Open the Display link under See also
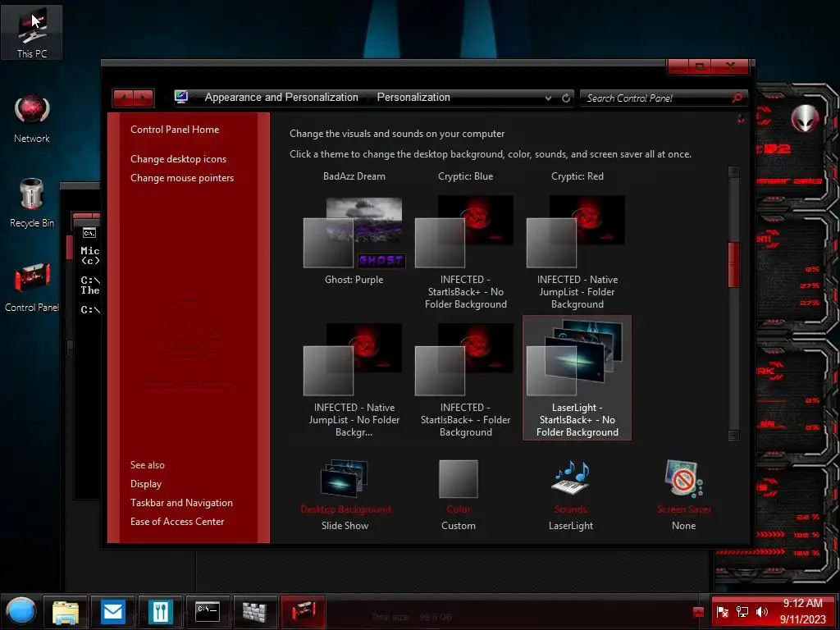The image size is (840, 630). pyautogui.click(x=146, y=484)
